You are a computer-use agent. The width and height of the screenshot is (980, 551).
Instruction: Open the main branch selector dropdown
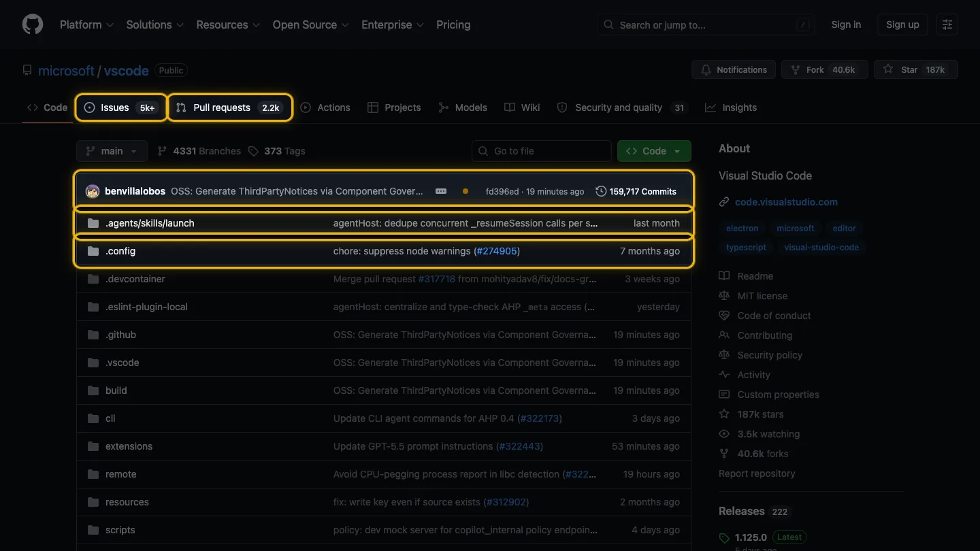coord(112,151)
